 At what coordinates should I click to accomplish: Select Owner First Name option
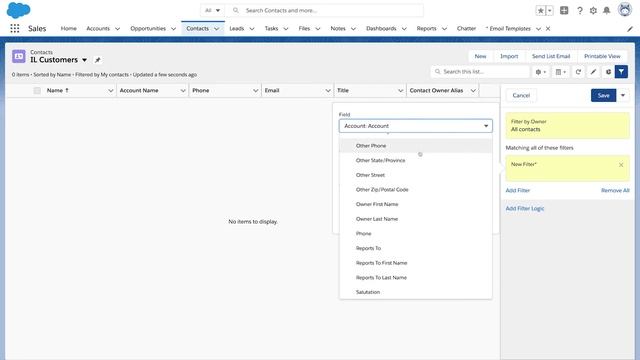pyautogui.click(x=416, y=204)
